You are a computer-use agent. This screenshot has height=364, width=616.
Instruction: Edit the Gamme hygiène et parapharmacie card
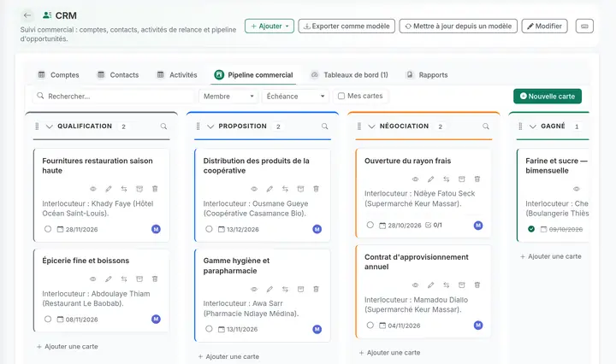pyautogui.click(x=269, y=290)
